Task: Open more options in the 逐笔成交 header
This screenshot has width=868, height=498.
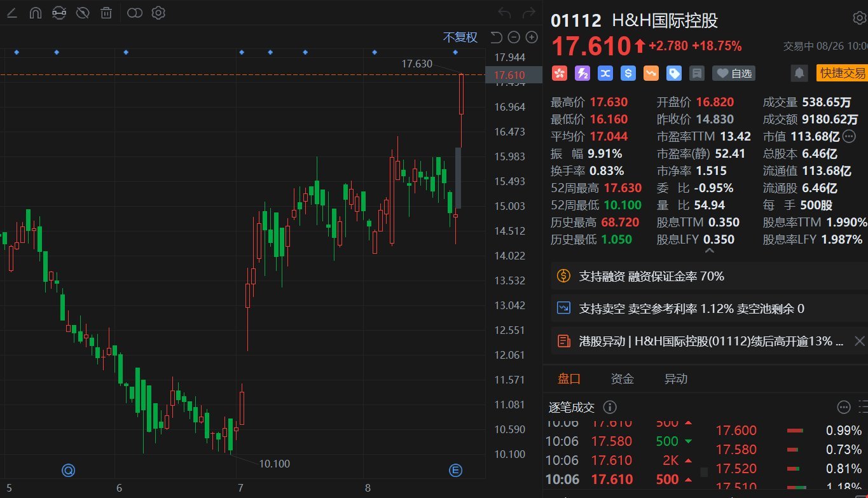Action: (844, 407)
